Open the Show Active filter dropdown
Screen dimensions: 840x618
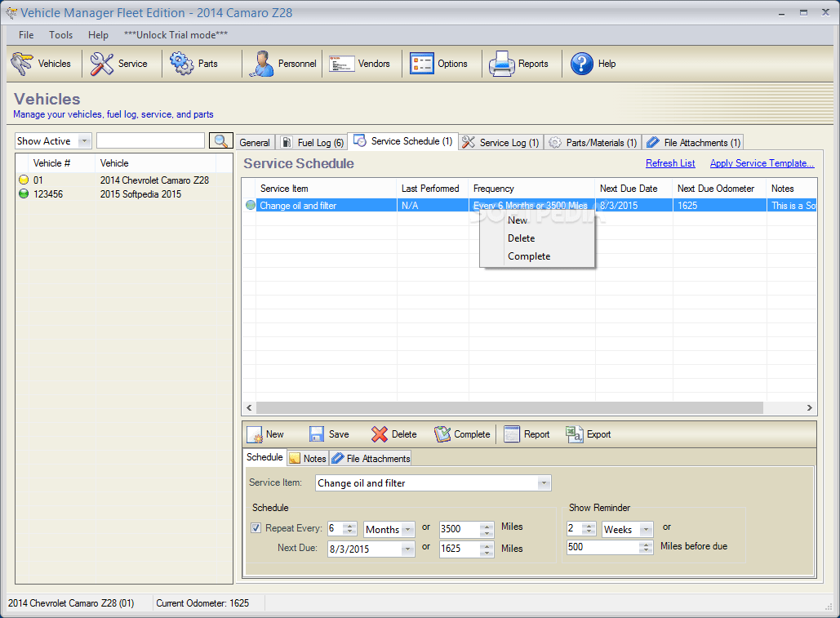(85, 140)
